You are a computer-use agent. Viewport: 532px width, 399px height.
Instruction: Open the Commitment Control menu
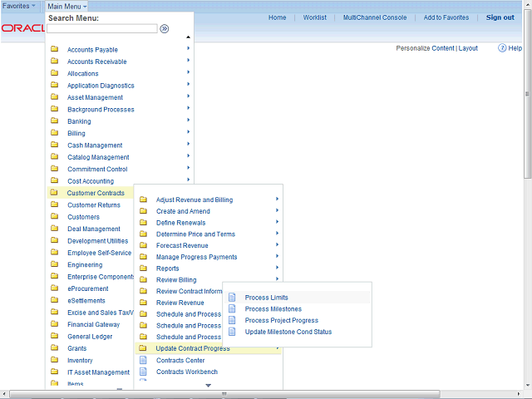[x=97, y=169]
